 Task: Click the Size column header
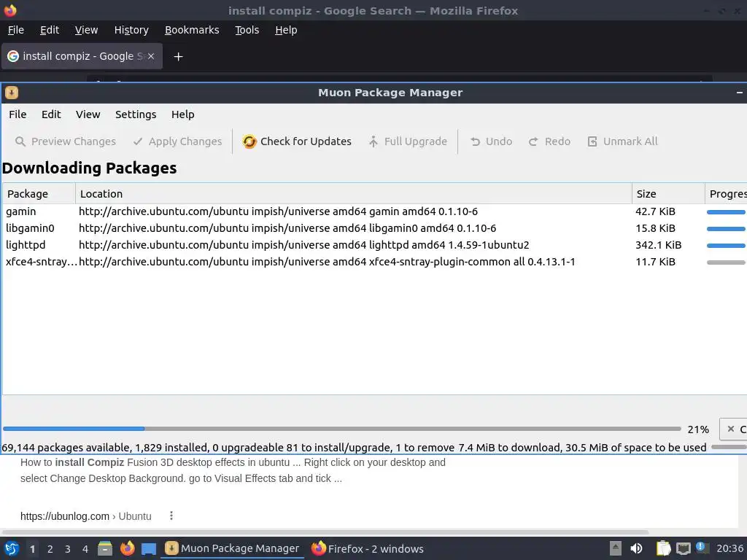(x=668, y=194)
